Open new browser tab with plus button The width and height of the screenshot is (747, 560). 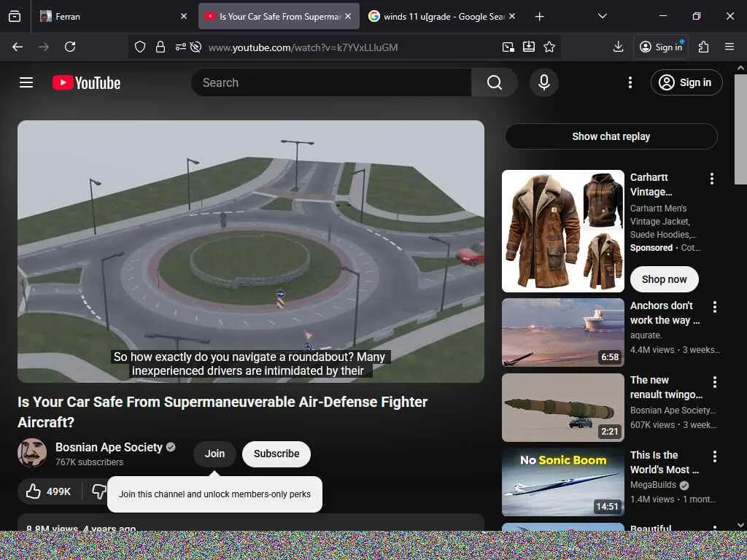pos(539,17)
